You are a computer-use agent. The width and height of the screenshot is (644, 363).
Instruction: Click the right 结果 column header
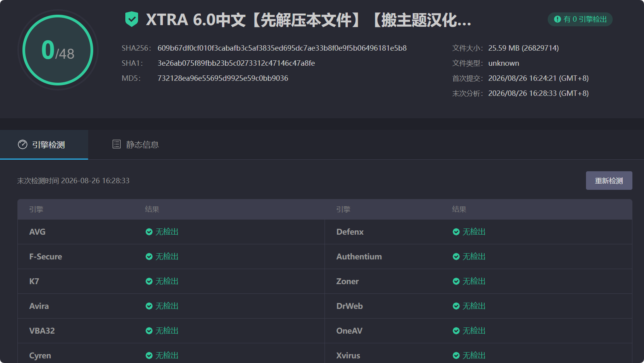(459, 210)
